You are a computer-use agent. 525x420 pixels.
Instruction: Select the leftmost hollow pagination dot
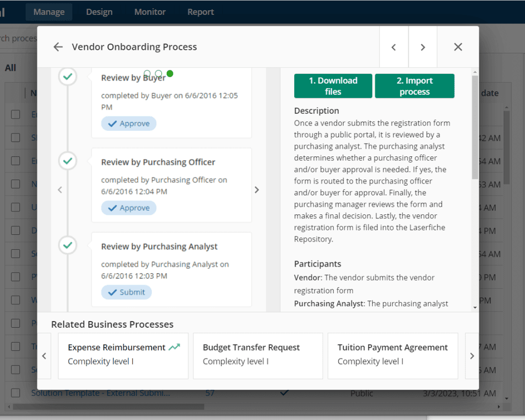point(147,73)
